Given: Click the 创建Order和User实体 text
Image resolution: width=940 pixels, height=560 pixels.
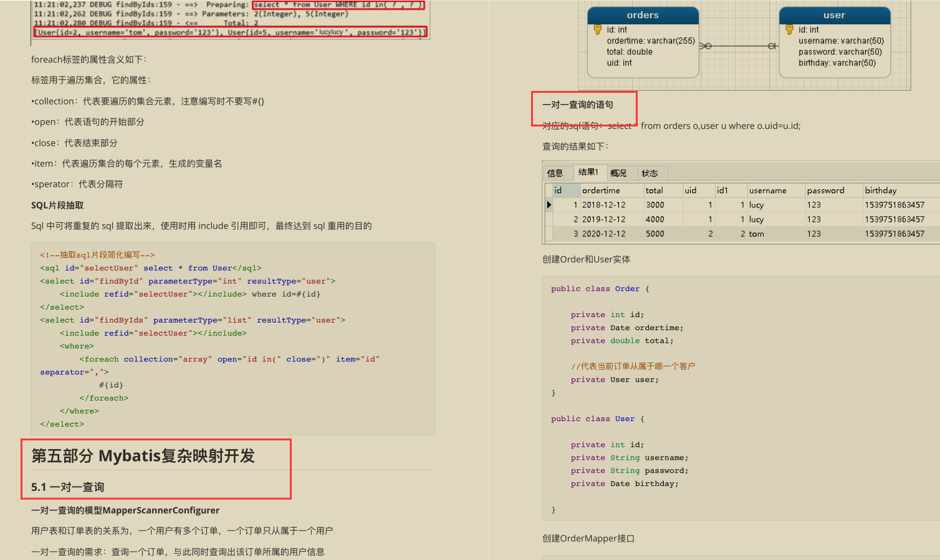Looking at the screenshot, I should (586, 259).
